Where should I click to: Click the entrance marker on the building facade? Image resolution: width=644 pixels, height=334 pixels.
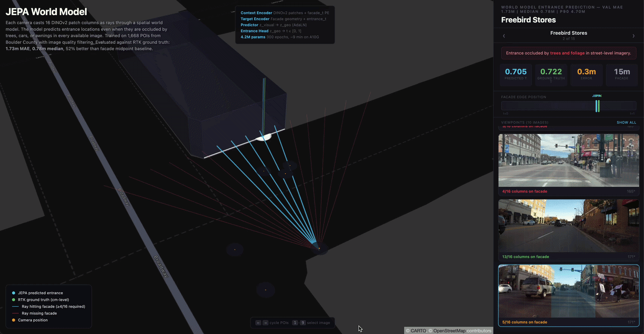(x=263, y=137)
